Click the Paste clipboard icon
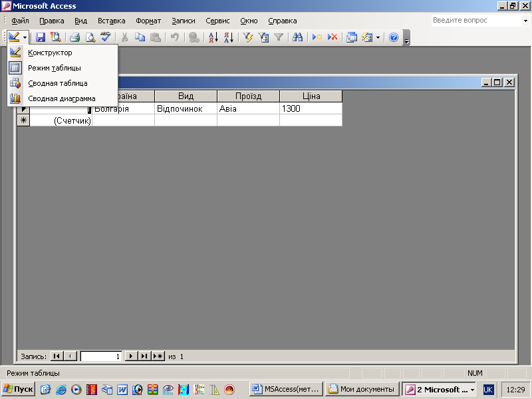This screenshot has width=532, height=399. (x=156, y=37)
